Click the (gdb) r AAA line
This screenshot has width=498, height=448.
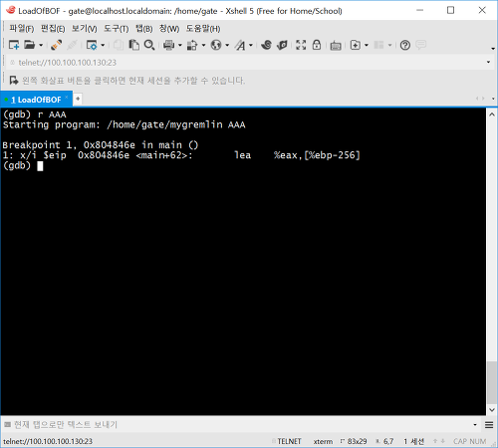pyautogui.click(x=35, y=114)
